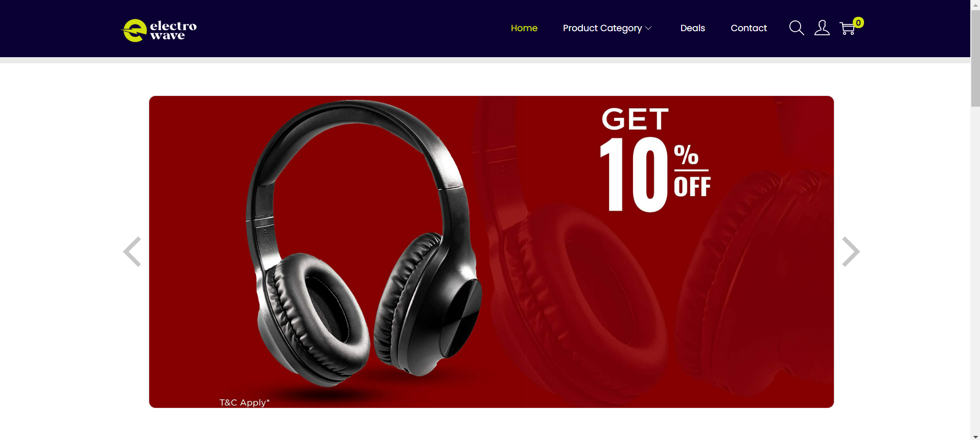Click the T&C Apply text on banner
Screen dimensions: 980x440
(x=244, y=402)
